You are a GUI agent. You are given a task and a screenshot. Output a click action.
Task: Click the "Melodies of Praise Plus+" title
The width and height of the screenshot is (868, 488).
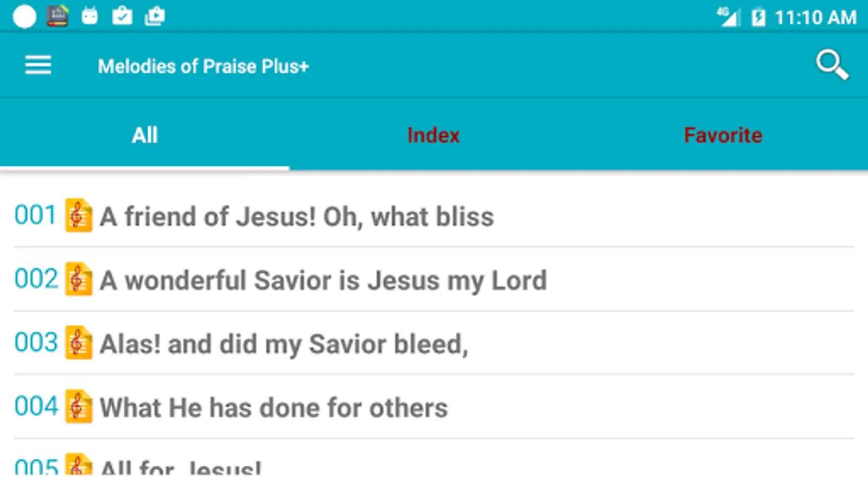pos(203,66)
